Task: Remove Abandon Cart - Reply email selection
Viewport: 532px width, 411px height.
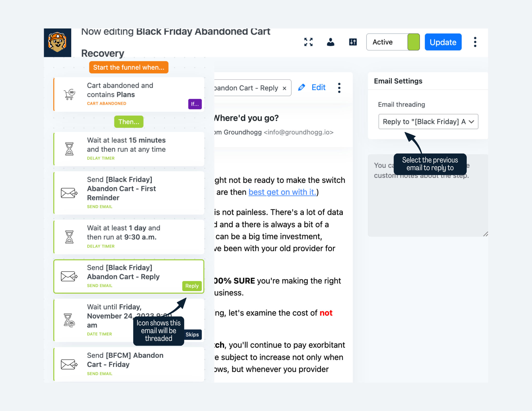Action: tap(284, 88)
